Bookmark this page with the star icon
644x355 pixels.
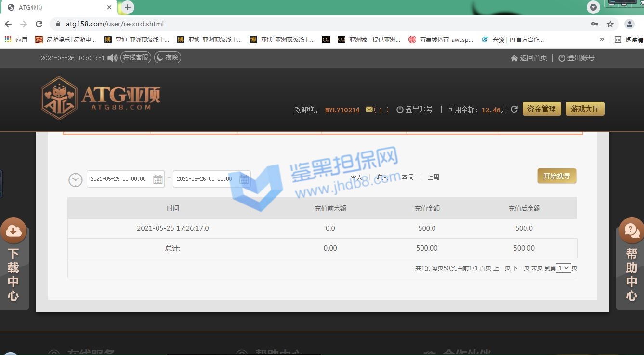pyautogui.click(x=610, y=24)
